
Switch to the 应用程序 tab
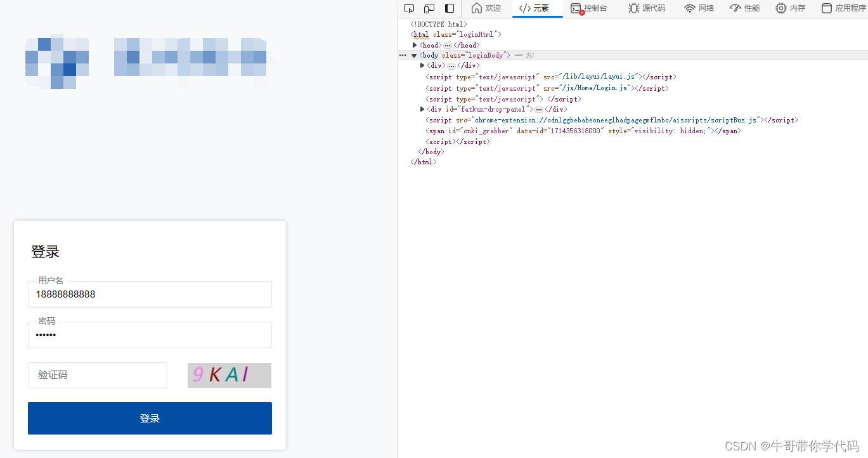tap(844, 8)
